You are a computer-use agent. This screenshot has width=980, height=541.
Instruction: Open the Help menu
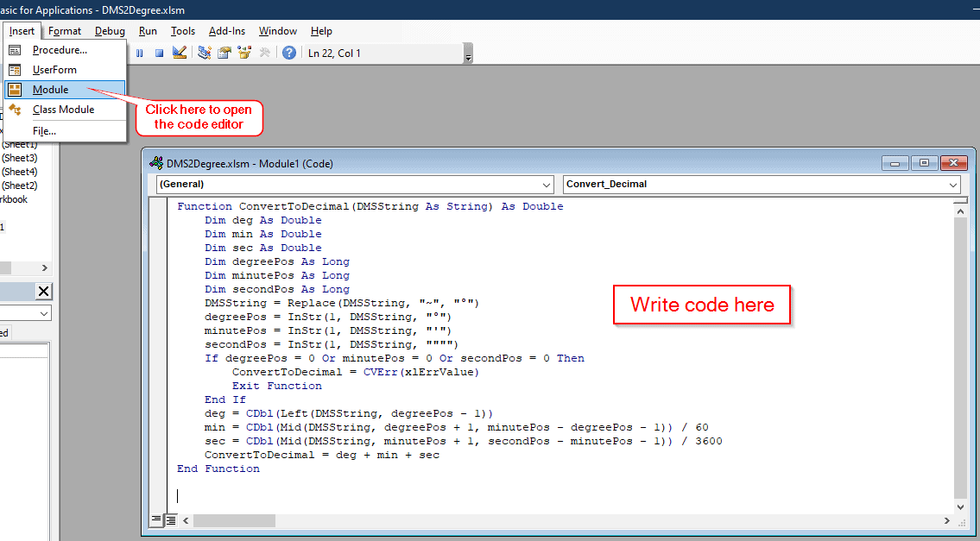click(x=321, y=30)
